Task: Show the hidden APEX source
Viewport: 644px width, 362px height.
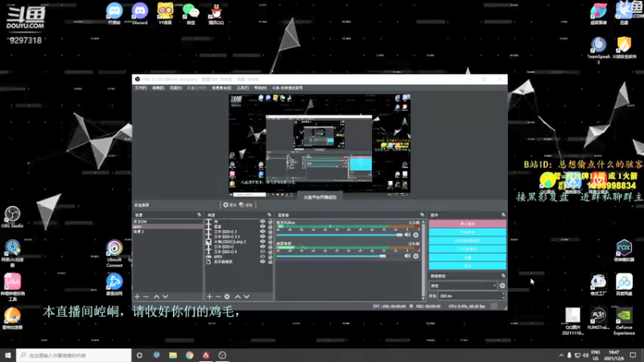Action: tap(262, 257)
